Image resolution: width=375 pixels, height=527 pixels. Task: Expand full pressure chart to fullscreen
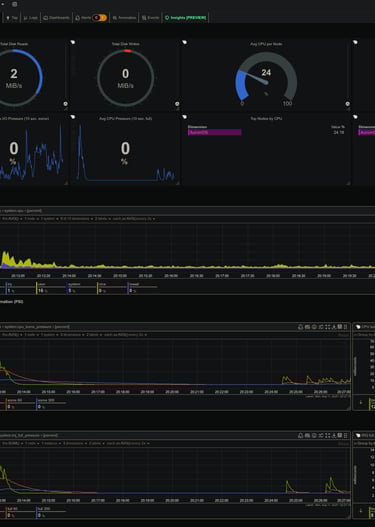click(x=328, y=435)
